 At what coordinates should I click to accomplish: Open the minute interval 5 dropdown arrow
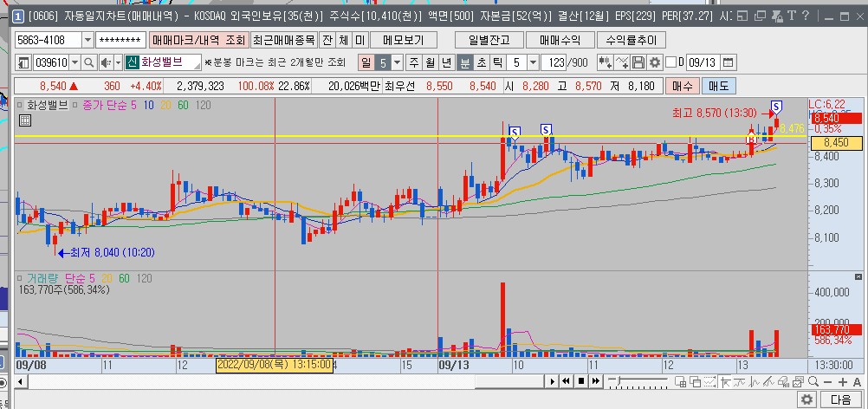click(533, 62)
